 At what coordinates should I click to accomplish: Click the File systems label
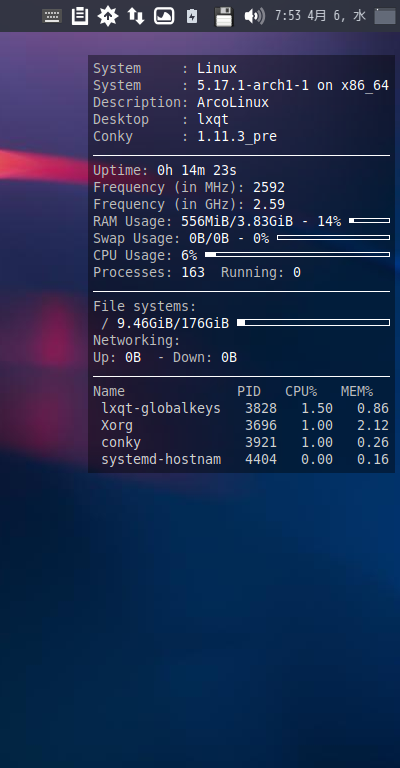144,307
